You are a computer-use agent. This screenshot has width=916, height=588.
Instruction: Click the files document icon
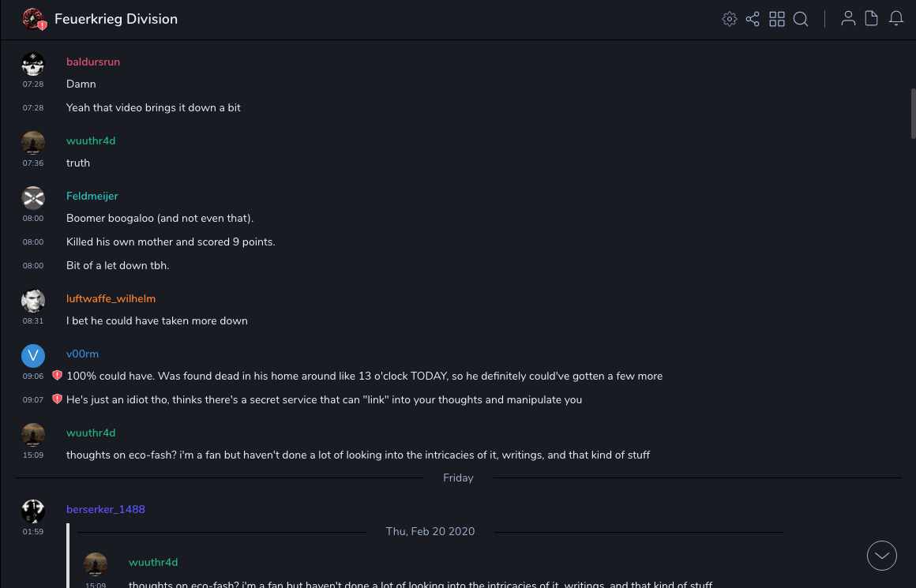[x=872, y=19]
